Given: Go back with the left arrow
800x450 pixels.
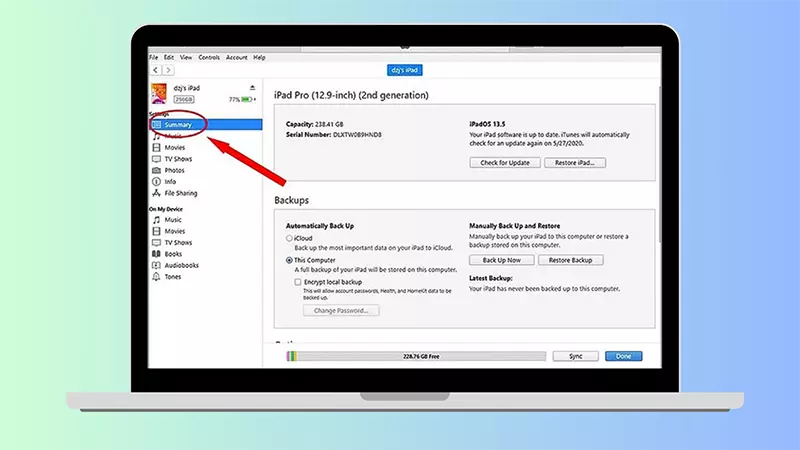Looking at the screenshot, I should click(156, 70).
